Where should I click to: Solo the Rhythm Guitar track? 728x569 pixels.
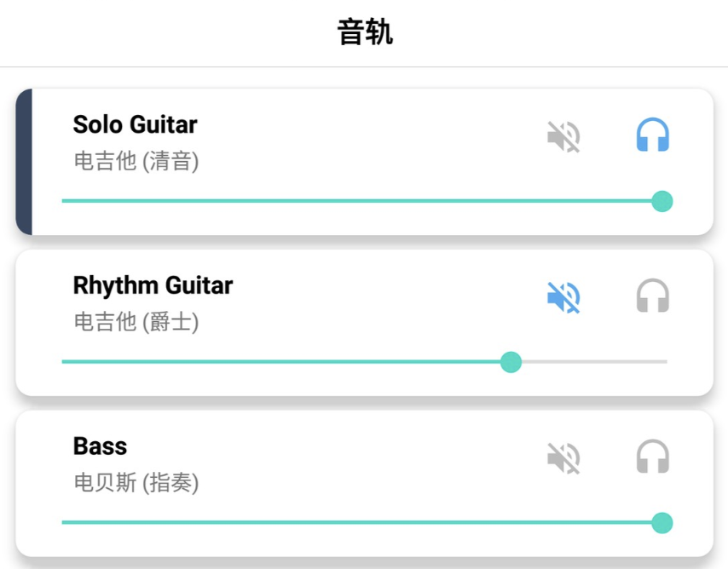pyautogui.click(x=653, y=296)
